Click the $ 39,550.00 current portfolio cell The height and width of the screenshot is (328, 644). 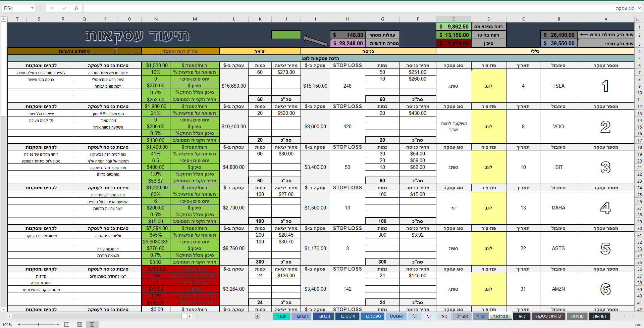(x=558, y=43)
